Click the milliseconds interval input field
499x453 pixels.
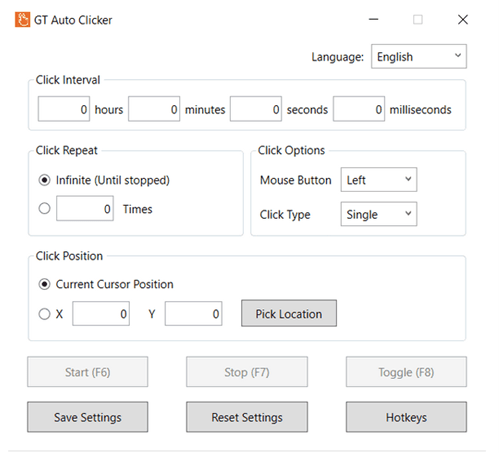coord(359,109)
